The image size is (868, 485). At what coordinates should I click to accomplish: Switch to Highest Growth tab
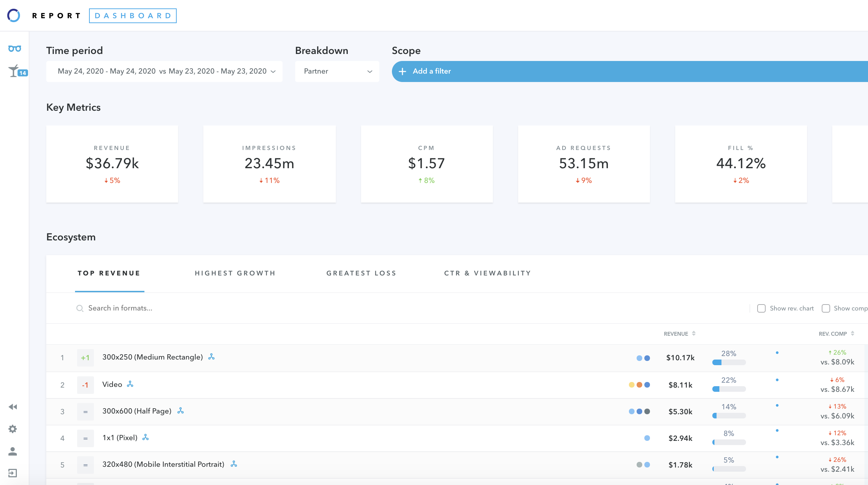tap(235, 273)
